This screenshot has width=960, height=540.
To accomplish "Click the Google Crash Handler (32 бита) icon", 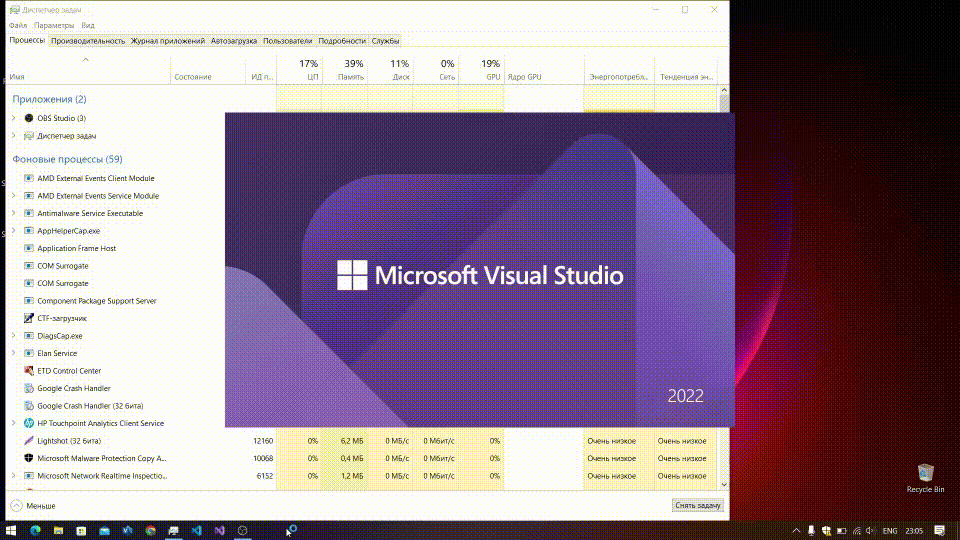I will point(29,405).
